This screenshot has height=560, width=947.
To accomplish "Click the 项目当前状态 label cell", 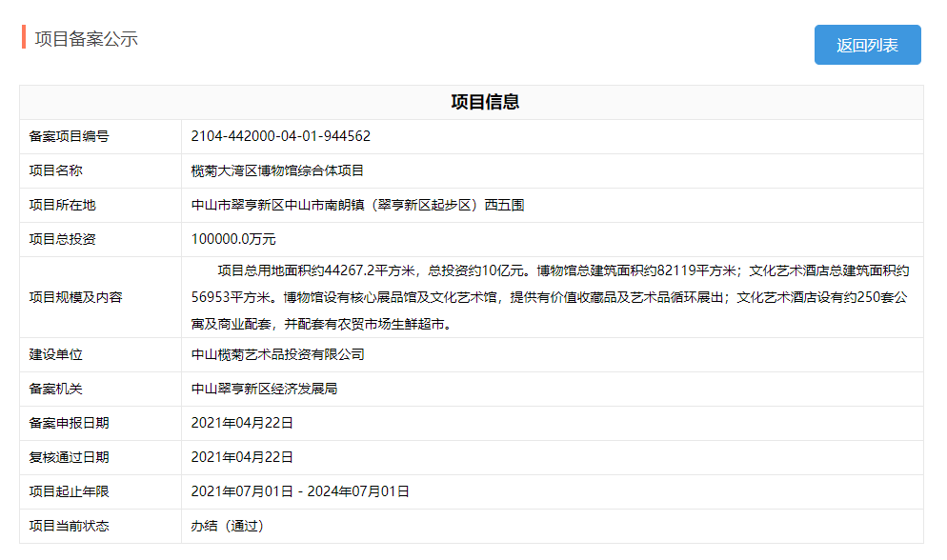I will pyautogui.click(x=100, y=527).
